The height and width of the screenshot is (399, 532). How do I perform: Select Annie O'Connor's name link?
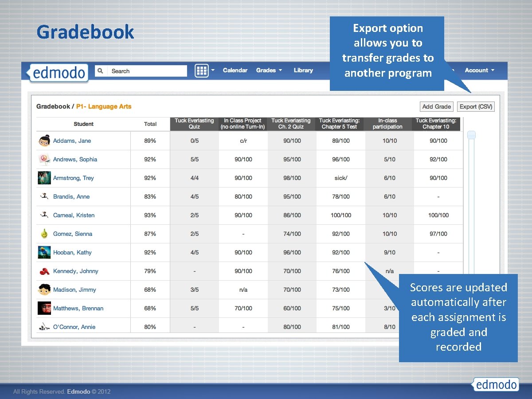pos(74,327)
